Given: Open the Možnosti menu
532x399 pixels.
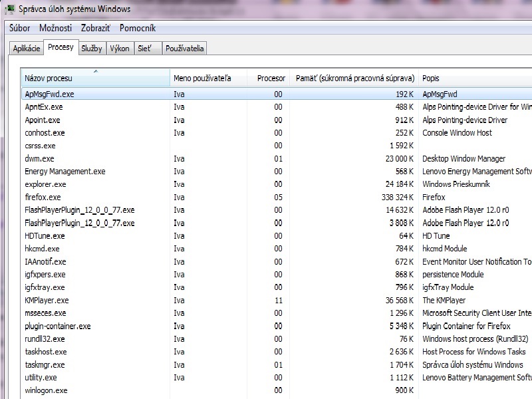Looking at the screenshot, I should (55, 28).
